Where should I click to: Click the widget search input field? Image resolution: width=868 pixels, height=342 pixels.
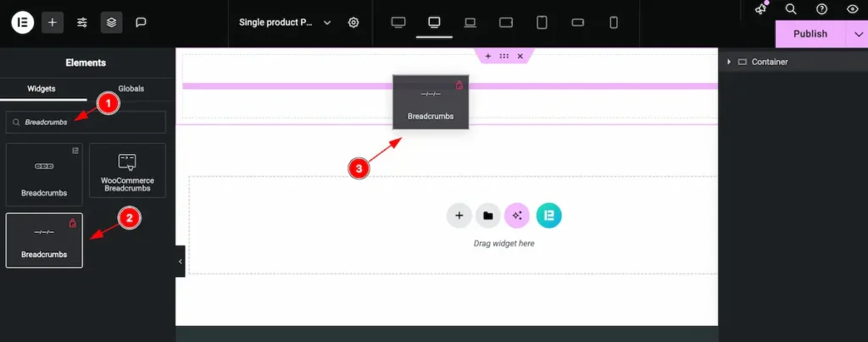(93, 122)
